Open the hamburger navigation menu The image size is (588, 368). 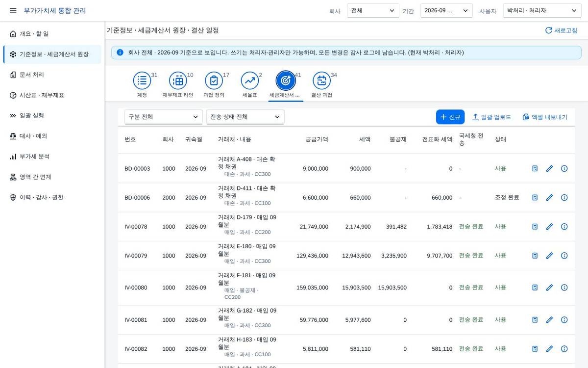tap(13, 10)
